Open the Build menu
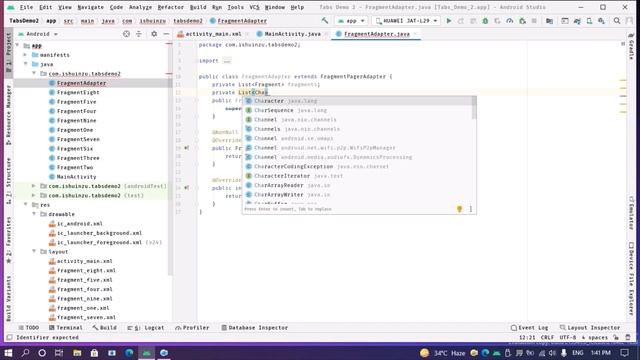 [x=198, y=7]
